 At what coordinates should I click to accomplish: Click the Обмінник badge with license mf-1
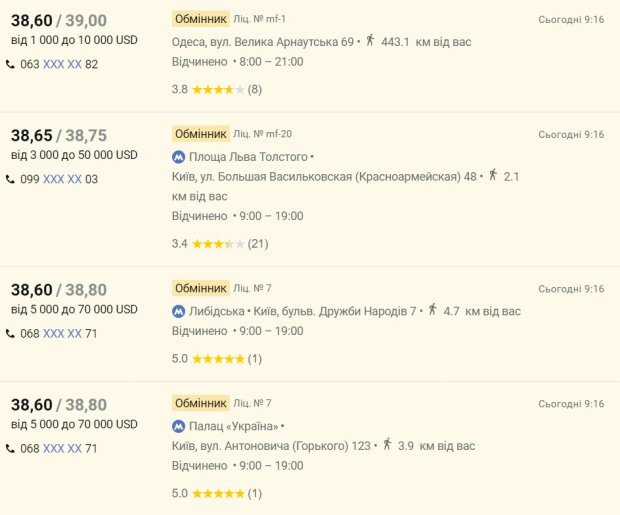pos(200,18)
